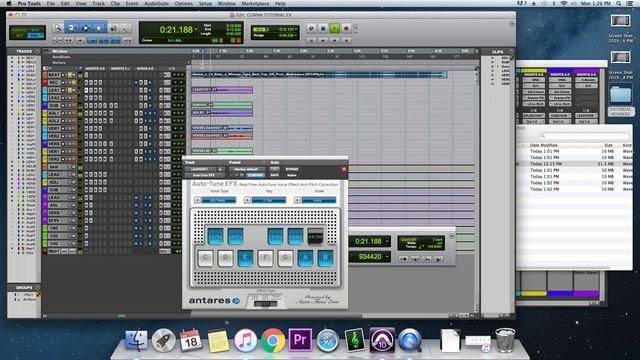Open the factory default preset dropdown
The image size is (640, 360).
tap(247, 169)
